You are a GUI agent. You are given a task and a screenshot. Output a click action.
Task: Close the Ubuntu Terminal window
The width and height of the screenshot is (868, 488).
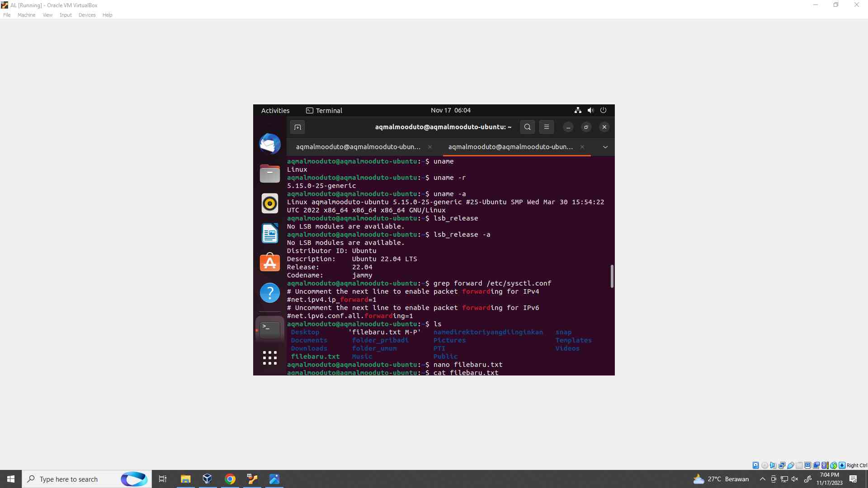(604, 127)
